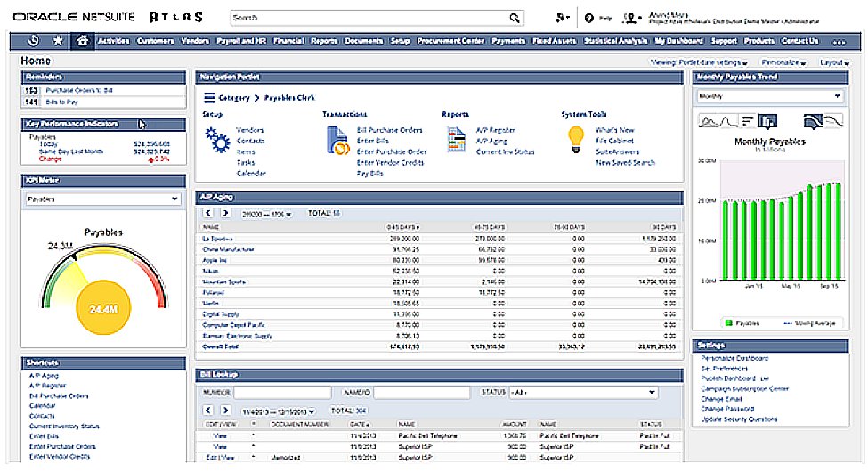868x472 pixels.
Task: Click the Setup gears icon
Action: coord(217,141)
